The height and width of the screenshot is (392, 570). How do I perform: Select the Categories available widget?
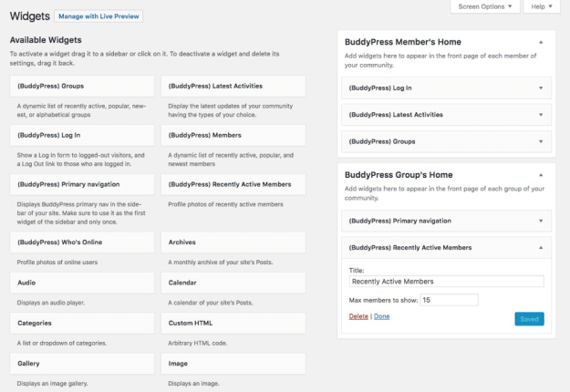(x=82, y=324)
